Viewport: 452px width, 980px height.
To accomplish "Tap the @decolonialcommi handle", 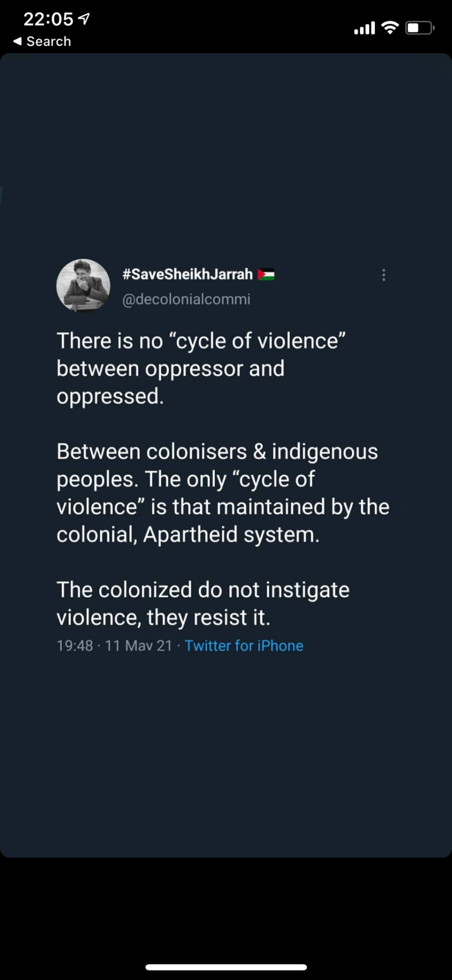I will pos(186,299).
